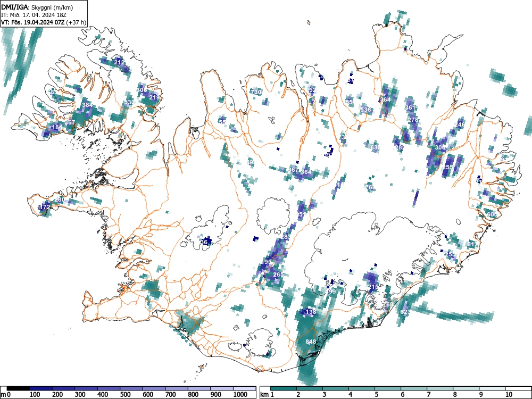
Task: Click the visibility value '138' on the map
Action: pos(311,311)
